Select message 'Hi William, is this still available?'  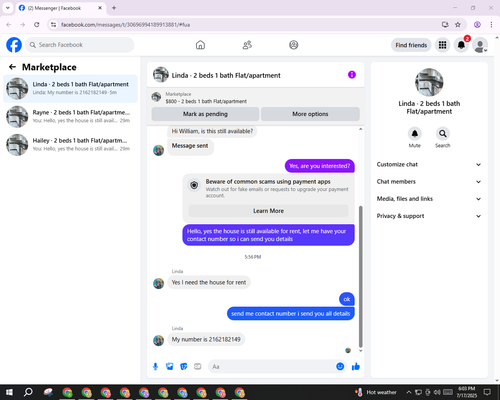[x=212, y=131]
